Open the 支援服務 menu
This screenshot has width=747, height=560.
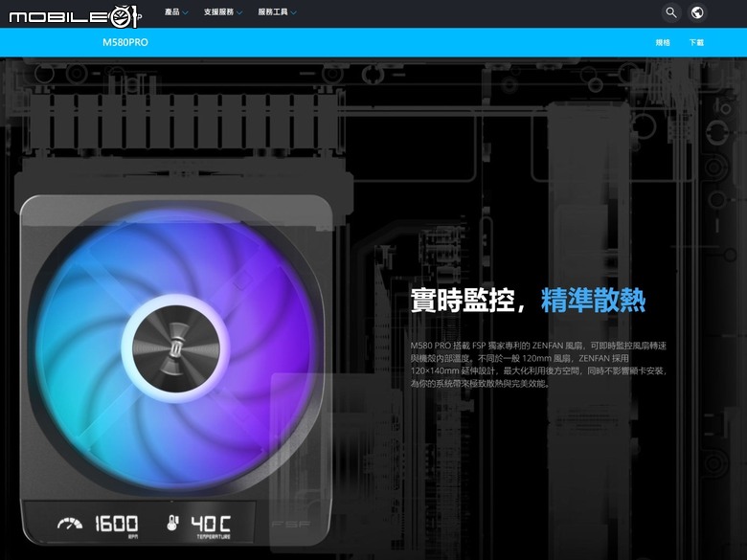[218, 11]
